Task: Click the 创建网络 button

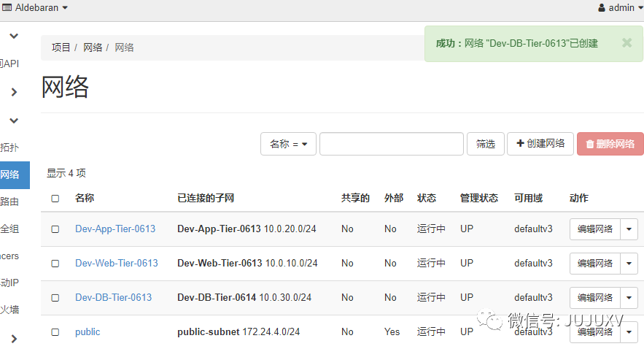Action: [540, 144]
